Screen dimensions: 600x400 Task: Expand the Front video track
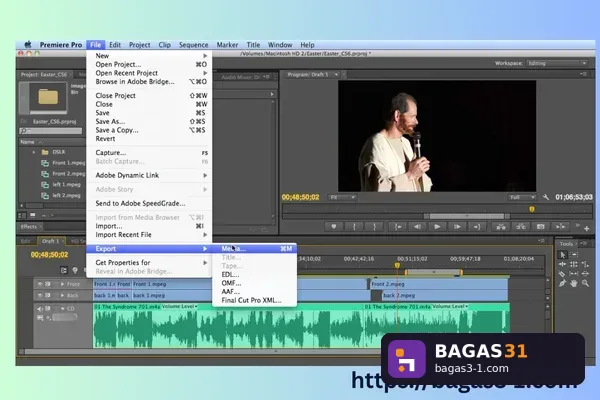62,284
